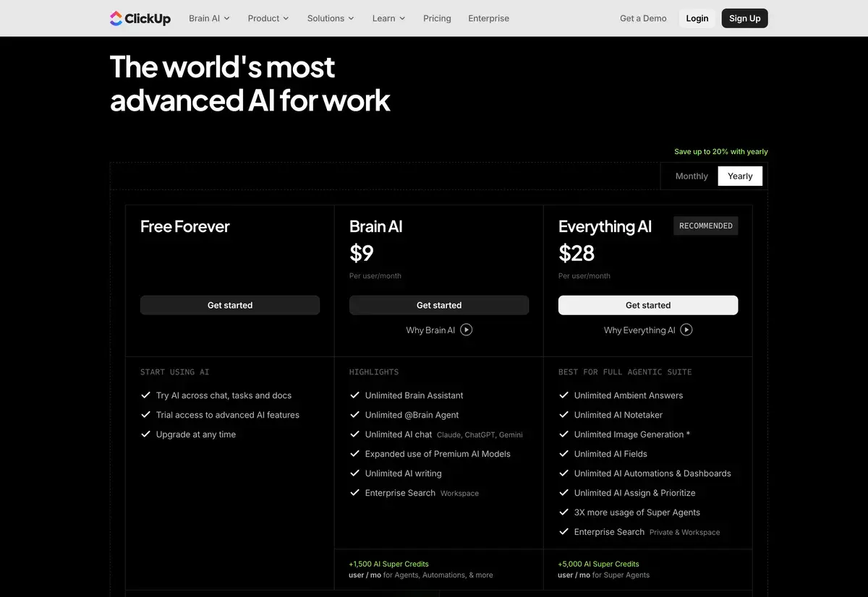The image size is (868, 597).
Task: Click the play icon beside Why Brain AI
Action: [467, 330]
